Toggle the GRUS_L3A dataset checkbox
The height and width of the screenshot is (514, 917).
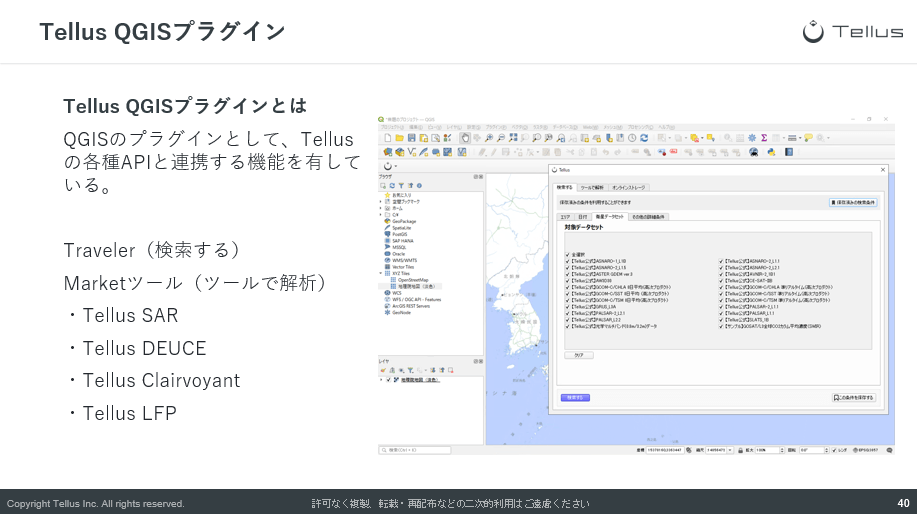point(567,307)
